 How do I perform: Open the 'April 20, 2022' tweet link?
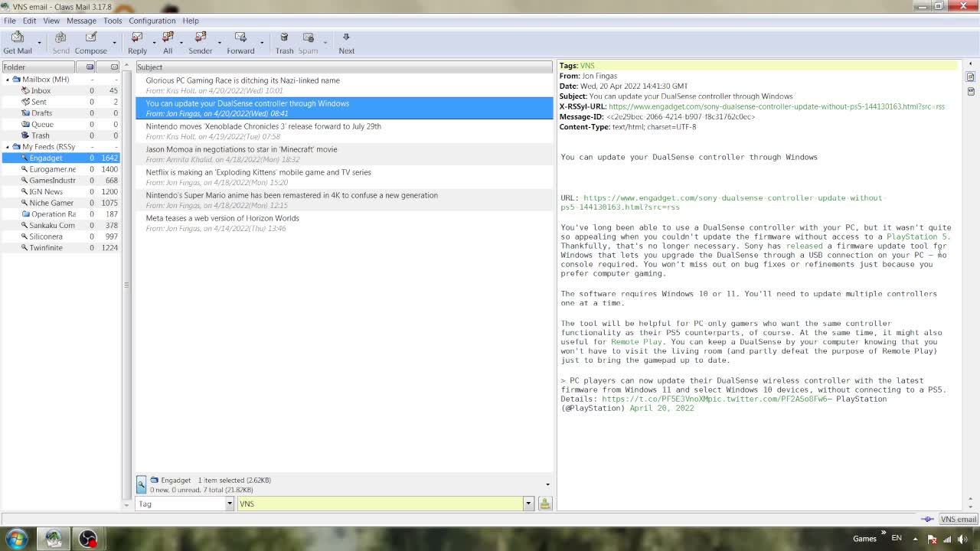pos(661,408)
